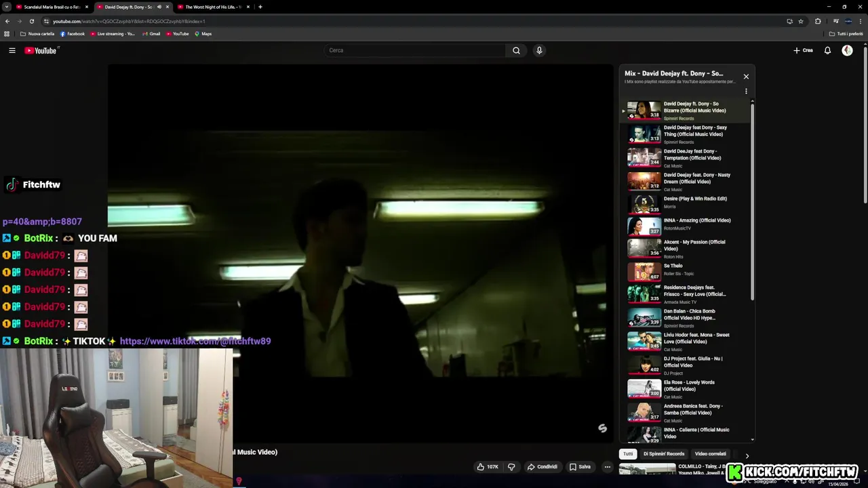Click the Crea button
The width and height of the screenshot is (868, 488).
[x=803, y=50]
